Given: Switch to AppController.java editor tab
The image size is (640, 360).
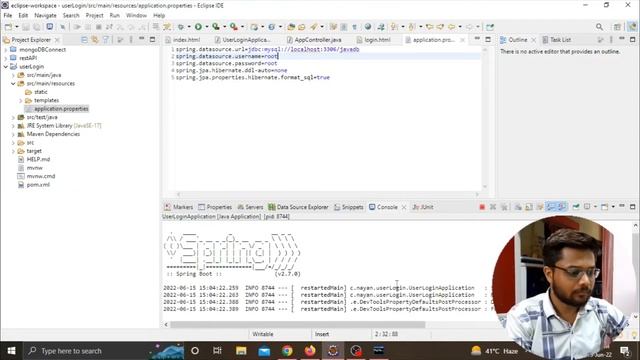Looking at the screenshot, I should (x=314, y=40).
